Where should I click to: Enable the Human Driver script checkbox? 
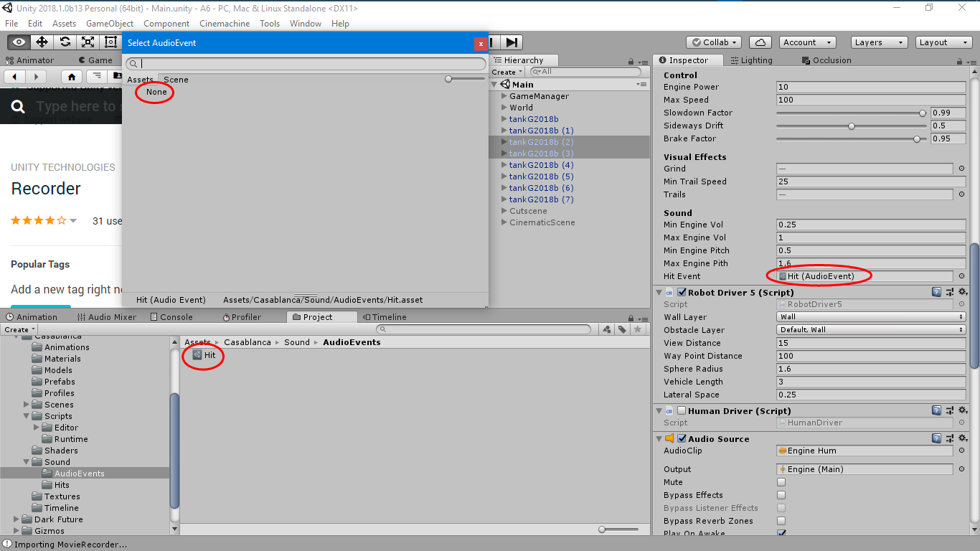pos(682,410)
